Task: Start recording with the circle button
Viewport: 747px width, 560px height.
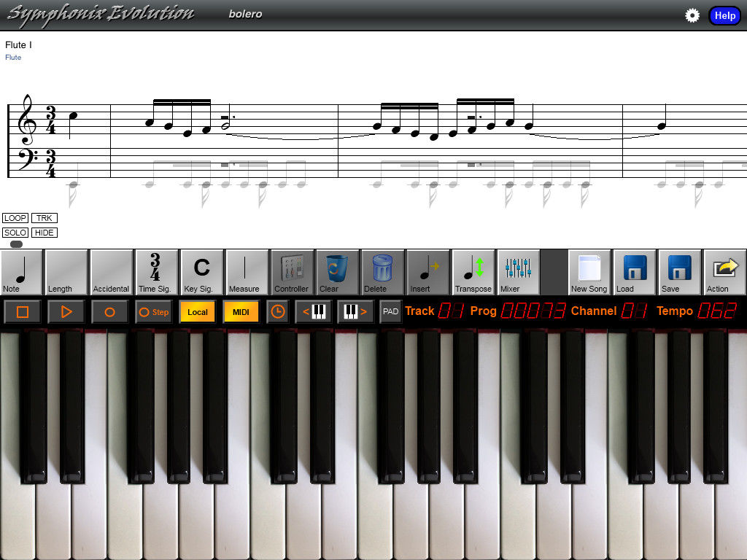Action: pos(109,312)
